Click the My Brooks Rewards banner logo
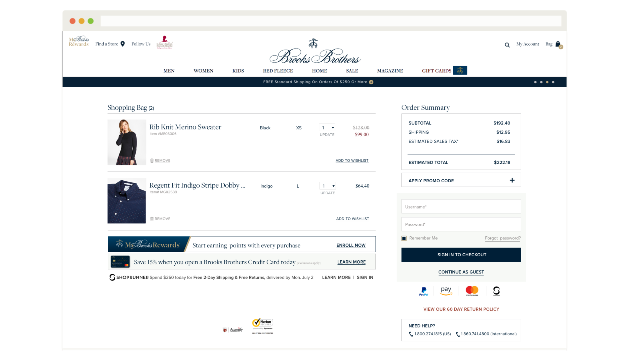 [x=148, y=245]
